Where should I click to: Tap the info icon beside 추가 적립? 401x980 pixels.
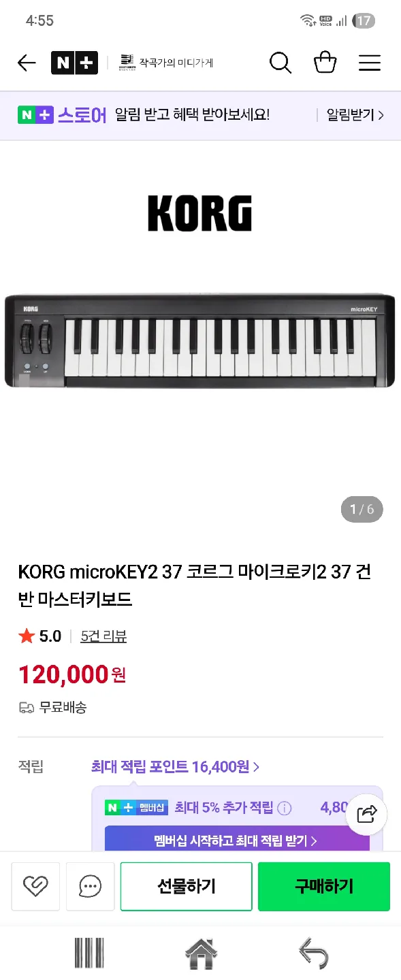tap(285, 808)
